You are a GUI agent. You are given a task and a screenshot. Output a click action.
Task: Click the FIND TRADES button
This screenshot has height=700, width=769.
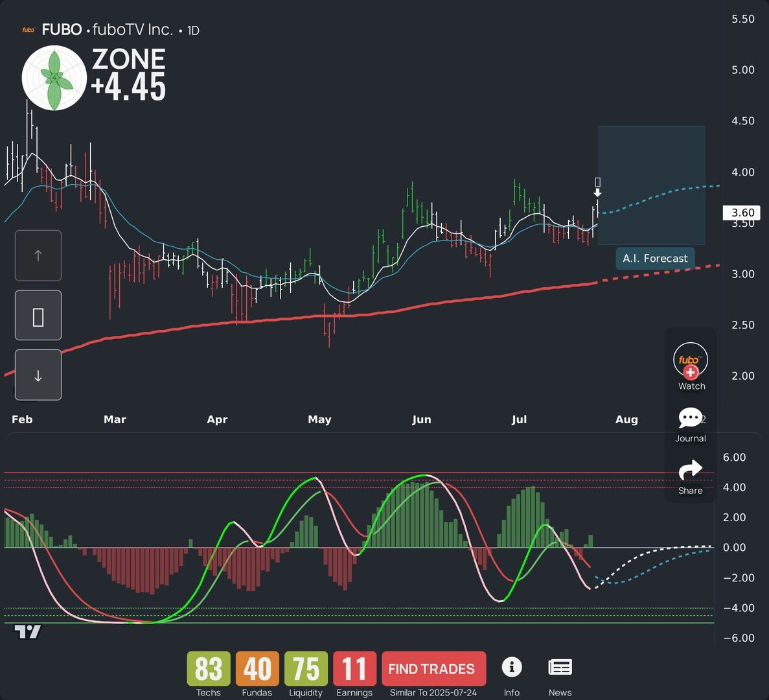point(433,669)
